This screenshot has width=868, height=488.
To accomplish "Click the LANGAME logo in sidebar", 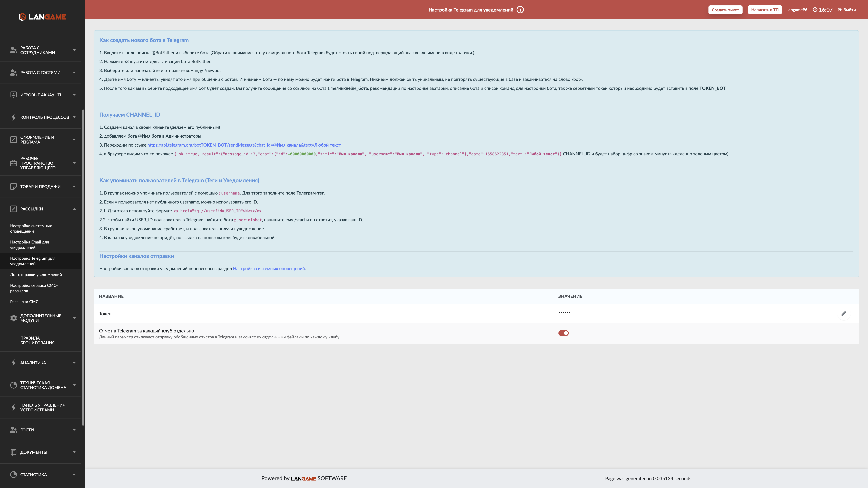I will click(x=42, y=17).
